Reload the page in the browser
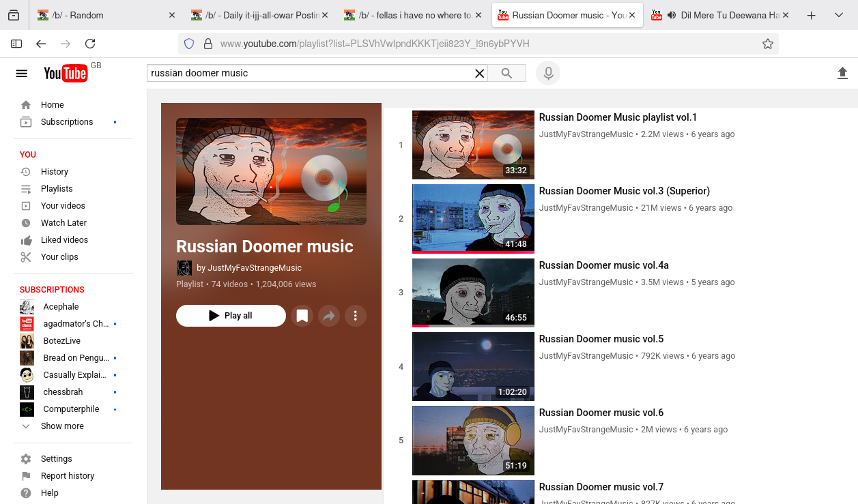 point(90,44)
